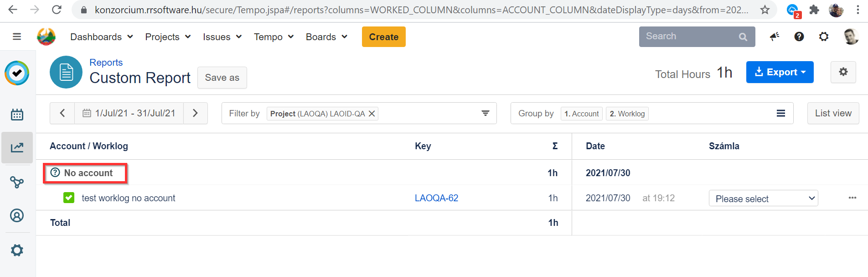Open the Dashboards menu

pyautogui.click(x=101, y=37)
